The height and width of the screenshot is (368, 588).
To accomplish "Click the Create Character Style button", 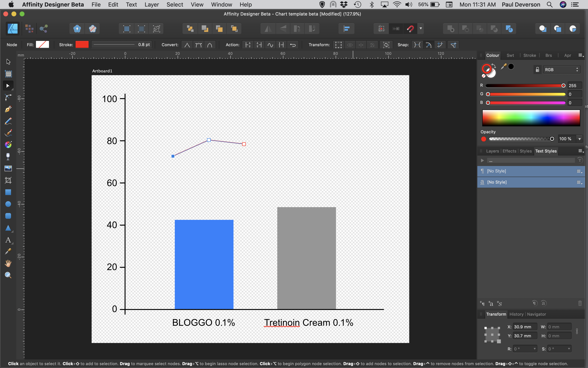I will 491,304.
